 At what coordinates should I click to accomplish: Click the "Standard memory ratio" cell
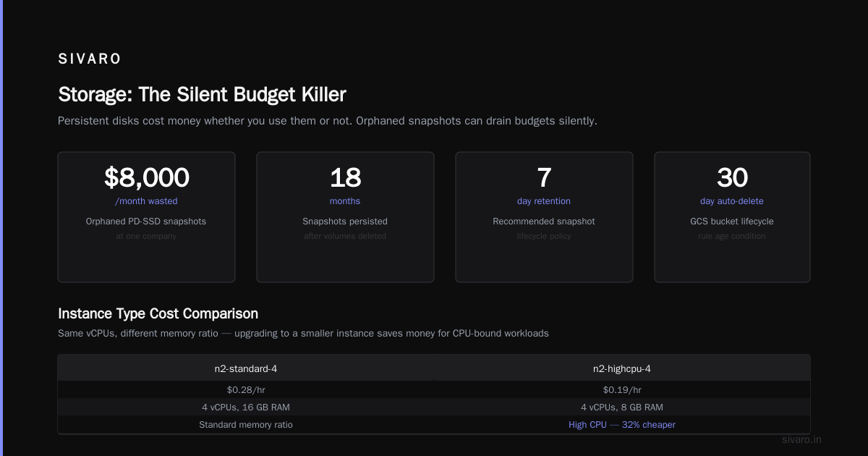(246, 425)
